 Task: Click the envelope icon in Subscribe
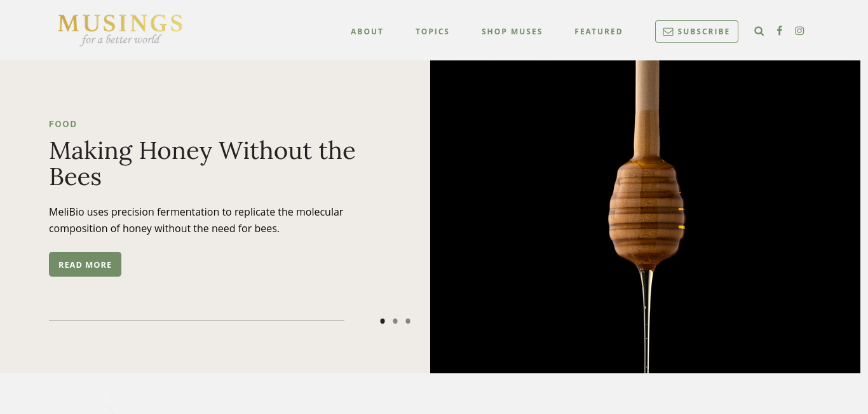668,32
